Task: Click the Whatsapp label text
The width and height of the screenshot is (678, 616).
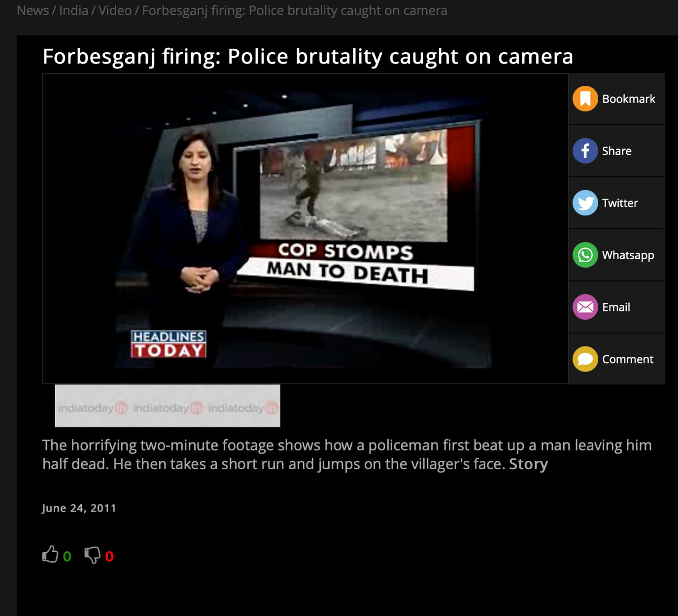Action: click(628, 255)
